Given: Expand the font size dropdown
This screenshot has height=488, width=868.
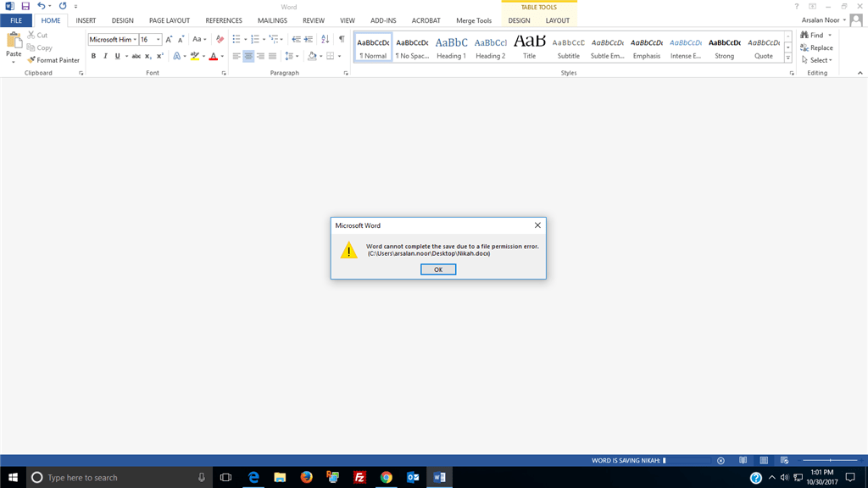Looking at the screenshot, I should [x=158, y=40].
